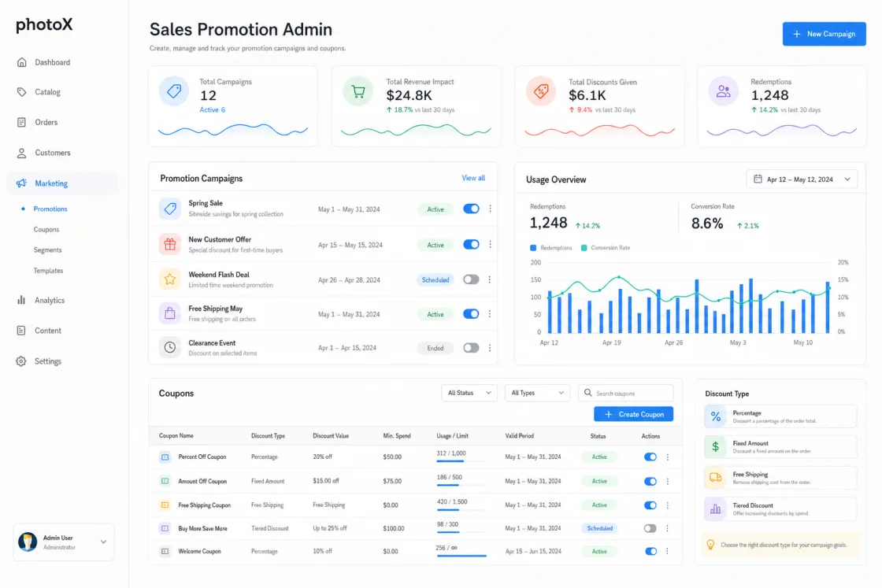
Task: Open the All Status filter dropdown
Action: (x=469, y=393)
